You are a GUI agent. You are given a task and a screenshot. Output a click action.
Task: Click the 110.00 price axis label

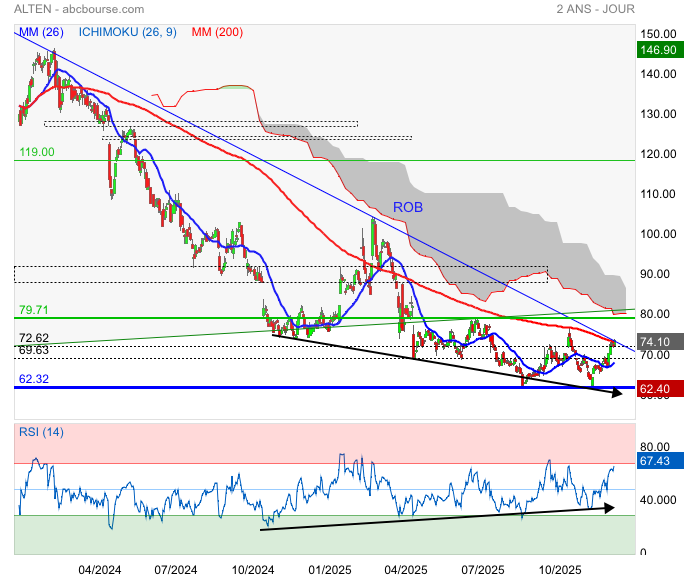click(658, 194)
